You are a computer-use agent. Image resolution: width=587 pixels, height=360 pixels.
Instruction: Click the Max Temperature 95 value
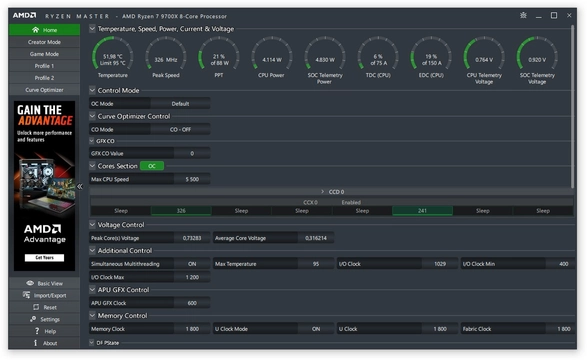click(316, 264)
